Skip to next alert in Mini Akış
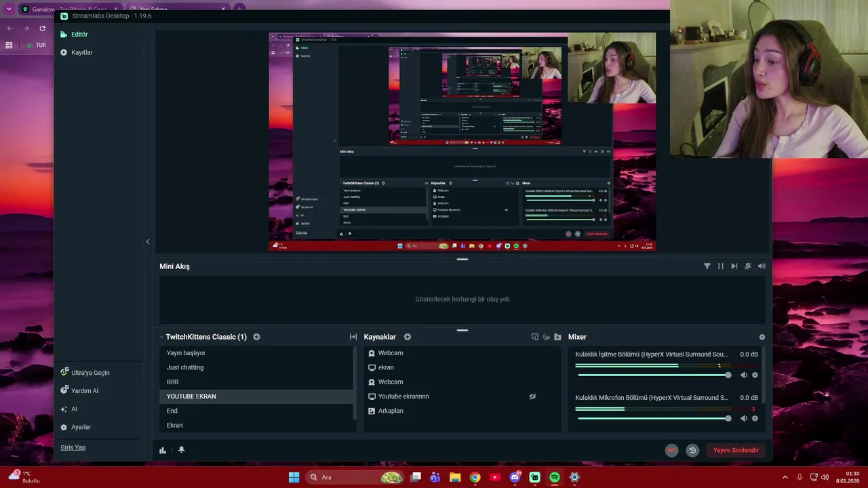This screenshot has width=868, height=488. [734, 266]
